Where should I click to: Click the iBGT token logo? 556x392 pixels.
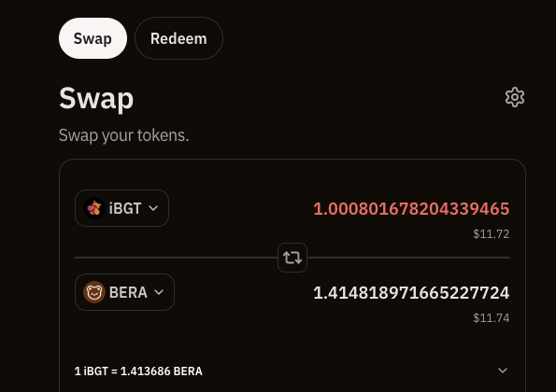[94, 208]
